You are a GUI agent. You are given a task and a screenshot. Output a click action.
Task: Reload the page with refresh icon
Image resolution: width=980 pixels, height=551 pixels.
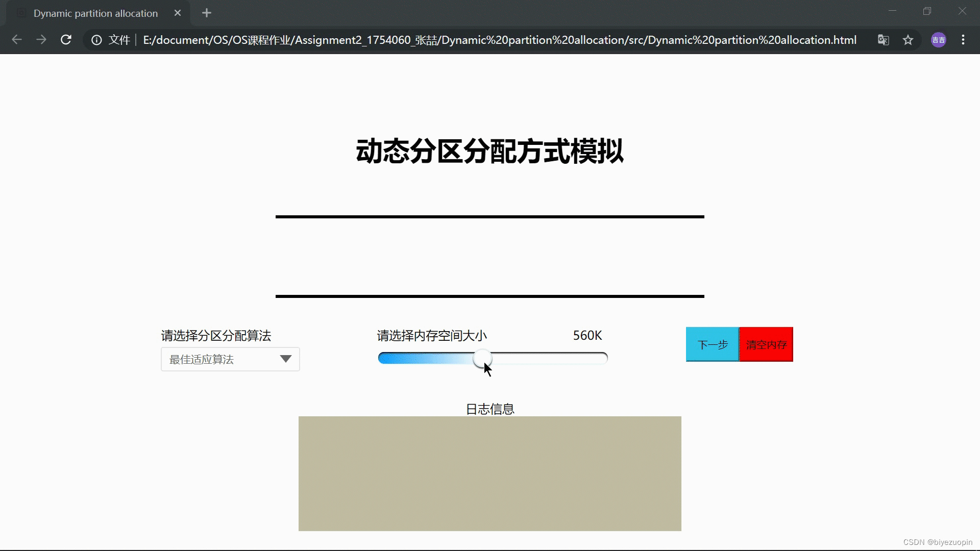[66, 40]
